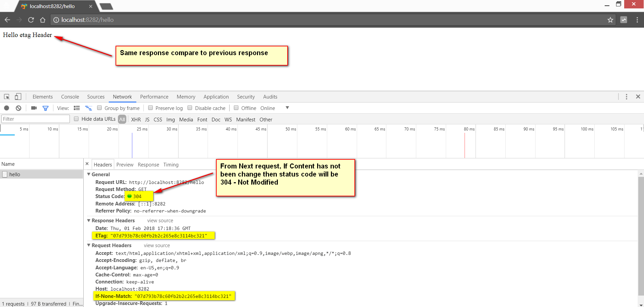Filter requests by Img
The height and width of the screenshot is (307, 644).
tap(171, 119)
